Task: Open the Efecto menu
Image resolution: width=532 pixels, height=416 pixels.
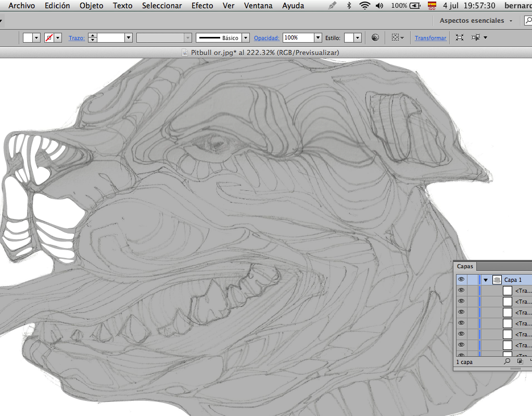Action: tap(202, 6)
